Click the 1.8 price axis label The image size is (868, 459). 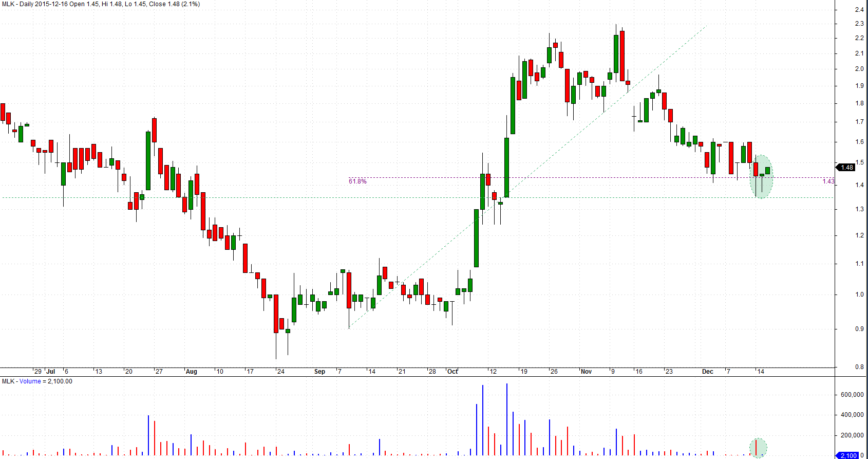click(859, 103)
